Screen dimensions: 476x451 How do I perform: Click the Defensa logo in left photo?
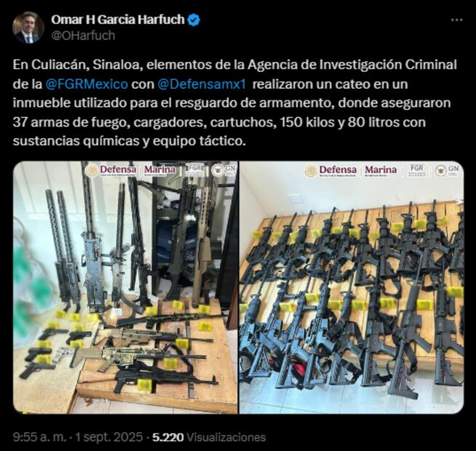click(111, 170)
